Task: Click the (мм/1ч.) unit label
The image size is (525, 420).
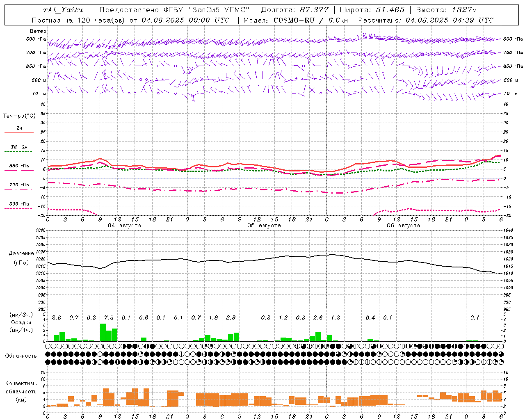Action: point(21,330)
